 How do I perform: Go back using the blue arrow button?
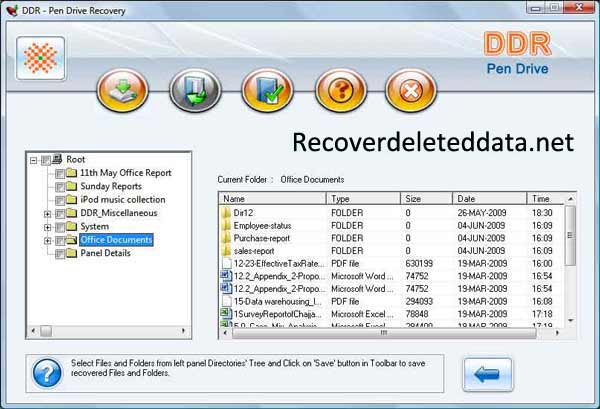point(488,374)
